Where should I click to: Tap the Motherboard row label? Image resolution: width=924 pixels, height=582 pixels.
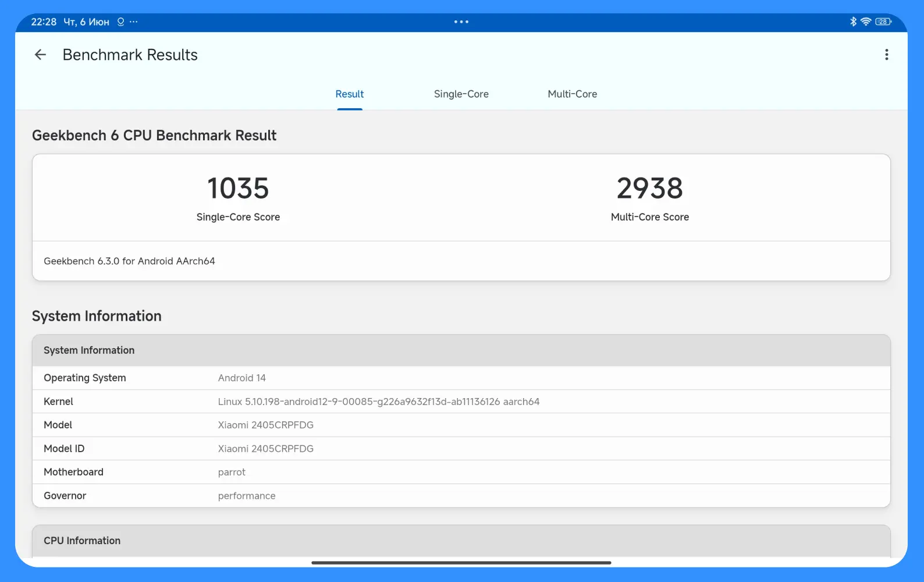[x=73, y=472]
